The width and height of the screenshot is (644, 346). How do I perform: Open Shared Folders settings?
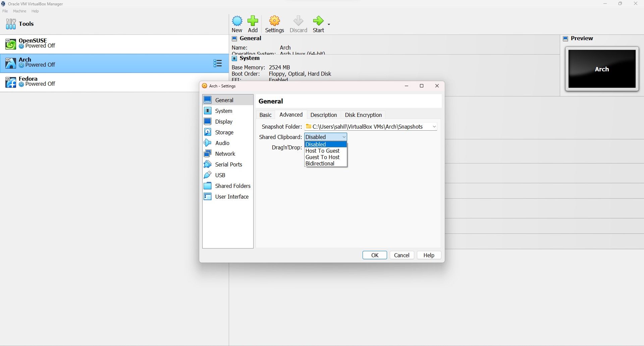233,186
